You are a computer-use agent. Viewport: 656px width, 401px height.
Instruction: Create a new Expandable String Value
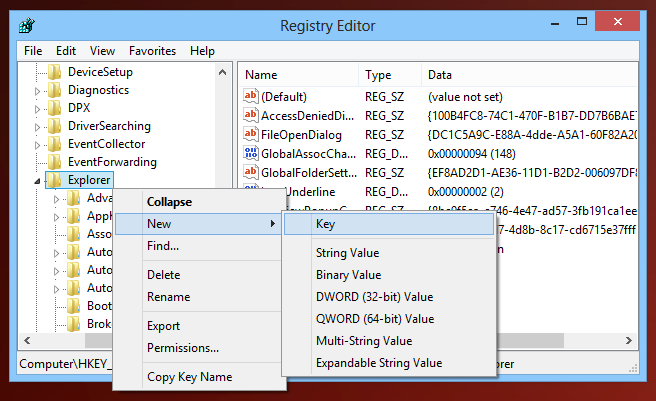click(x=389, y=363)
